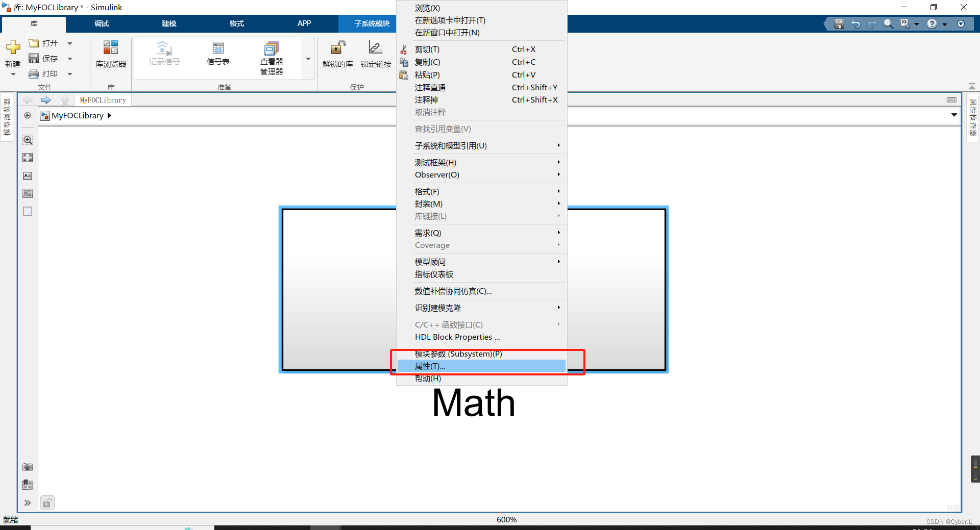The height and width of the screenshot is (530, 980).
Task: Expand the 打印 dropdown arrow
Action: click(70, 74)
